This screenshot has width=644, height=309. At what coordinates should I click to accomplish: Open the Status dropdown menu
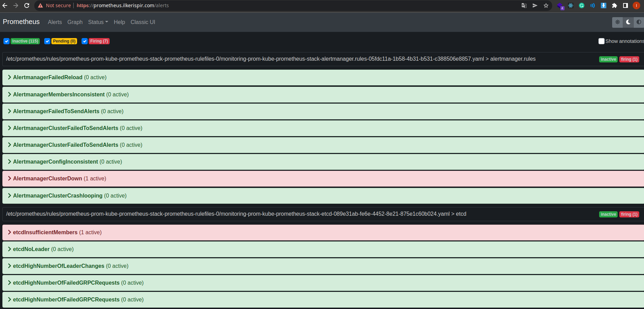pyautogui.click(x=98, y=22)
